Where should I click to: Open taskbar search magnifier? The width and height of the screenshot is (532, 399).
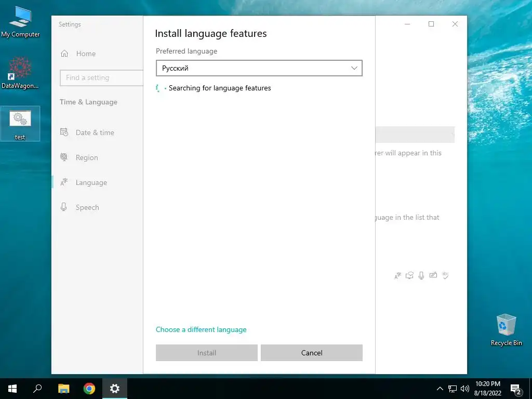(x=37, y=389)
